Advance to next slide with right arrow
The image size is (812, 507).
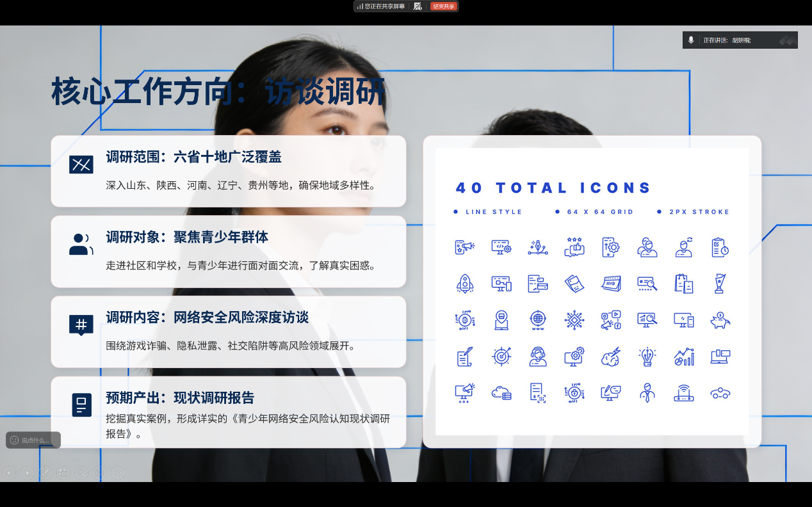pyautogui.click(x=27, y=473)
